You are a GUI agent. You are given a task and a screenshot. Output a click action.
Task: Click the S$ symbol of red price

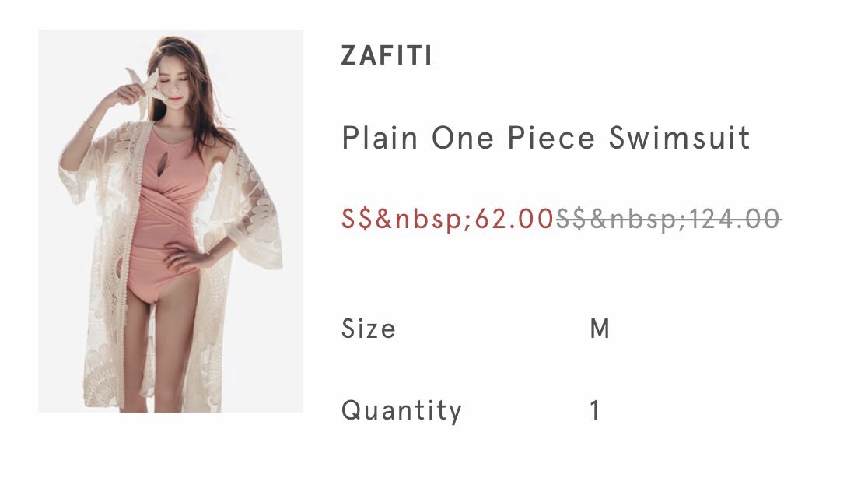pos(358,220)
